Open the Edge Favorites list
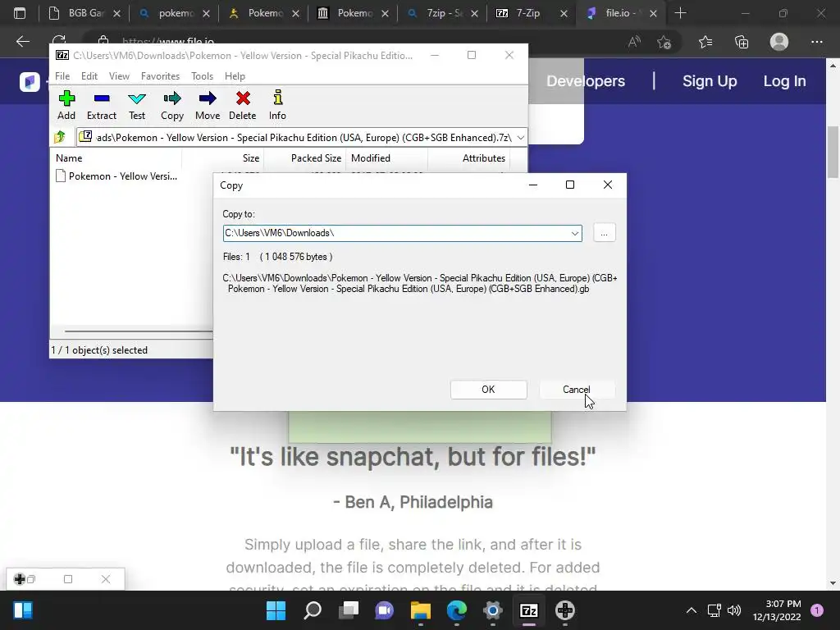 tap(705, 42)
